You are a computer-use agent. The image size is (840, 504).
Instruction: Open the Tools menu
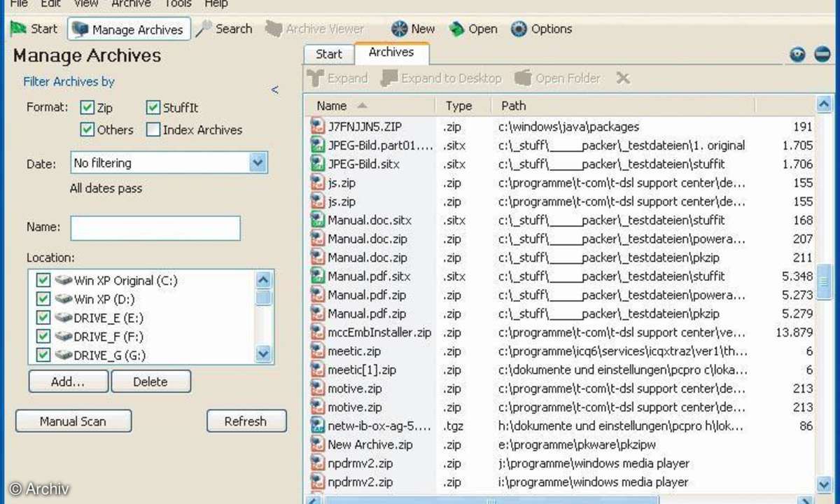tap(178, 3)
